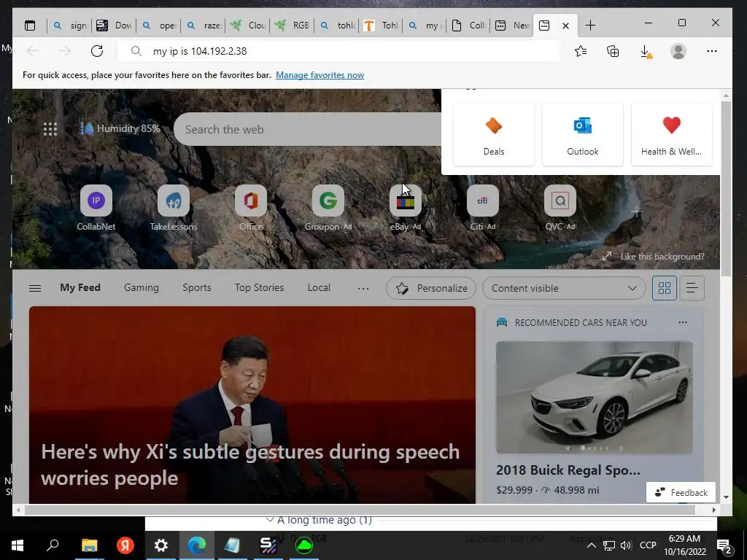Open the notifications action center
The height and width of the screenshot is (560, 747).
[x=724, y=546]
